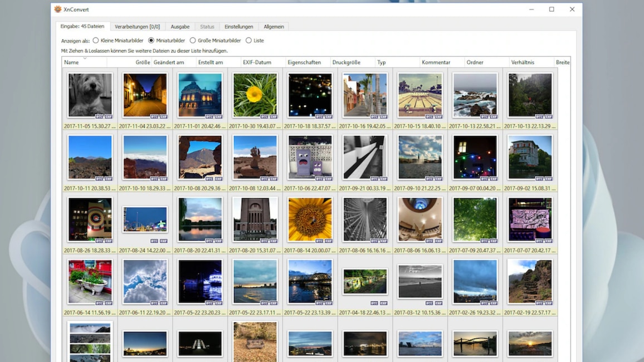Select the 2017-08-20 22.41.31 lake sunset thumbnail
This screenshot has width=644, height=362.
click(x=200, y=219)
